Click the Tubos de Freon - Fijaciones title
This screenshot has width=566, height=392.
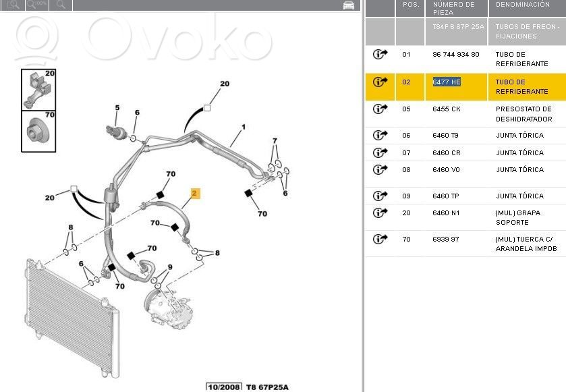(x=528, y=32)
